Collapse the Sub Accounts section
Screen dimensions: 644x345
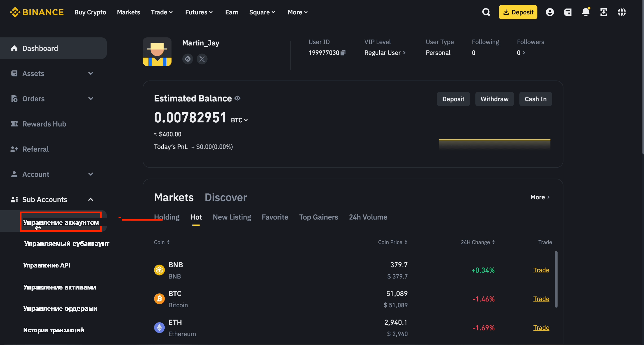click(x=91, y=199)
